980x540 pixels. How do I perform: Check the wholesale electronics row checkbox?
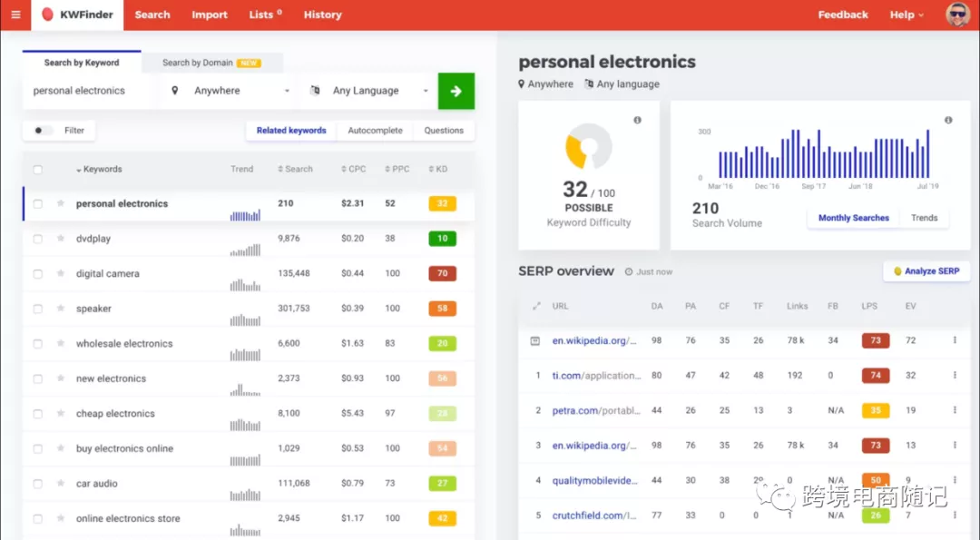coord(38,344)
